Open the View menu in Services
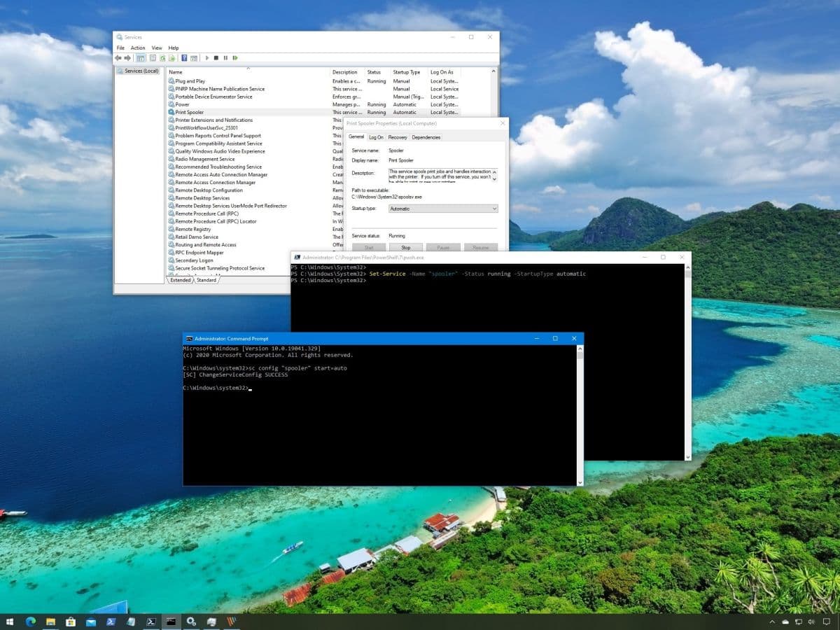Image resolution: width=840 pixels, height=630 pixels. click(x=157, y=48)
